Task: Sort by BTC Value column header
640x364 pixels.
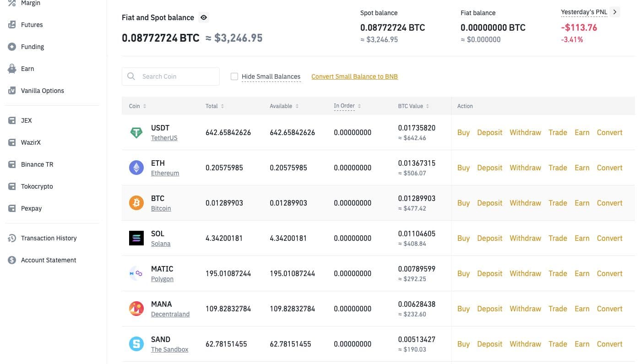Action: [413, 106]
